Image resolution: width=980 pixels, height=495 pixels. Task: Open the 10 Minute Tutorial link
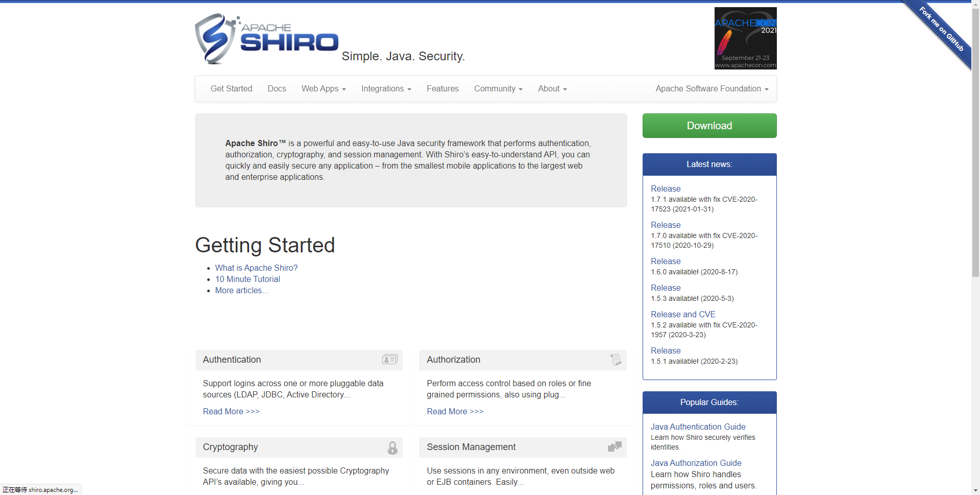click(x=248, y=279)
